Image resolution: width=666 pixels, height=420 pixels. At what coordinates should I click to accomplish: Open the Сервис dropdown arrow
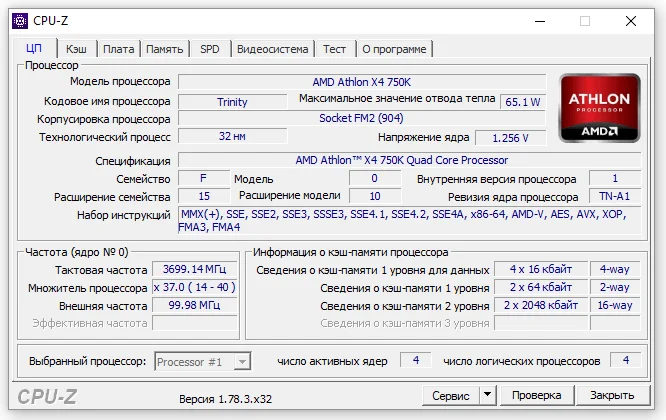(488, 395)
